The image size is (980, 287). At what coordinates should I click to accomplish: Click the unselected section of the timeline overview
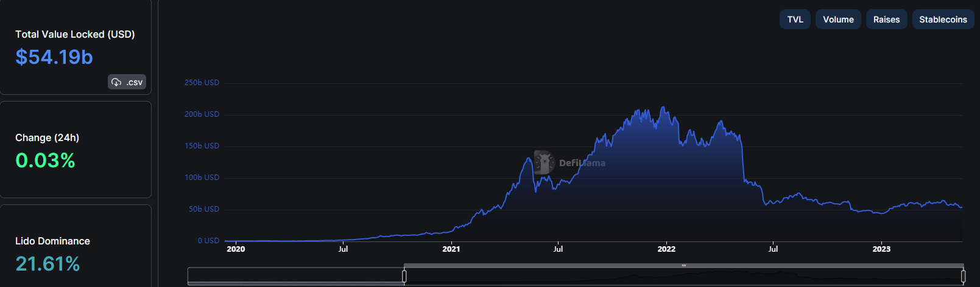[295, 276]
